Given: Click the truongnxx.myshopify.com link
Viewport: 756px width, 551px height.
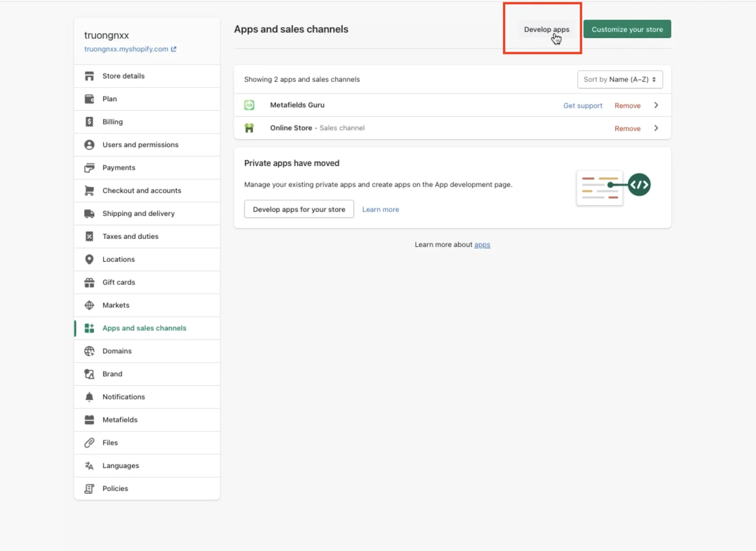Looking at the screenshot, I should (x=126, y=49).
